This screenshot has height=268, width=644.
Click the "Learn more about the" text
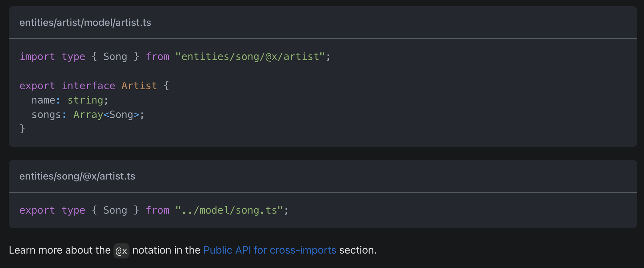click(60, 250)
